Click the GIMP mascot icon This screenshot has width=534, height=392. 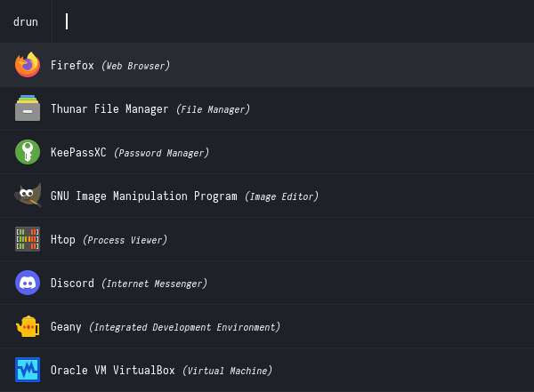(28, 196)
